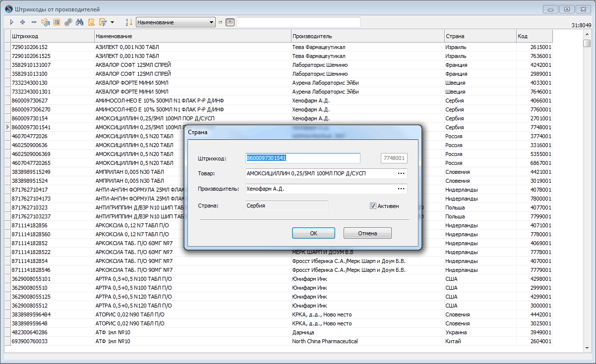Click the cell Тева Фармацеутикал in second row
This screenshot has width=596, height=364.
(x=368, y=56)
